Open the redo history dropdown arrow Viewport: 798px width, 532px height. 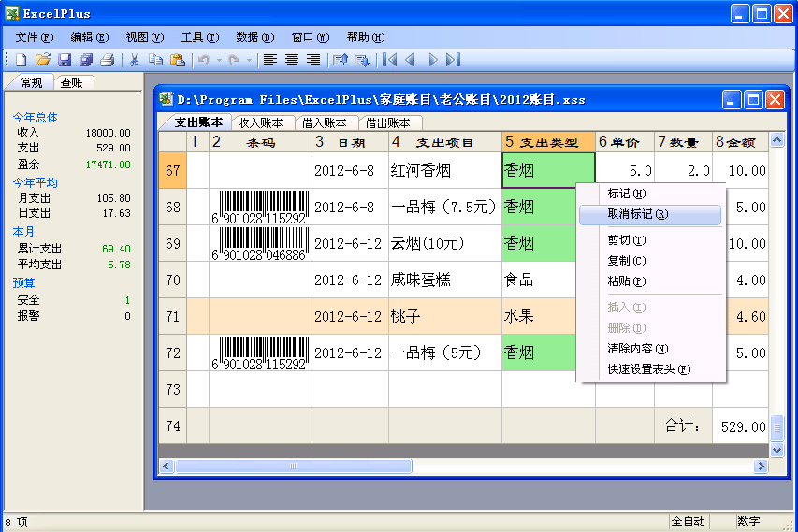tap(250, 60)
